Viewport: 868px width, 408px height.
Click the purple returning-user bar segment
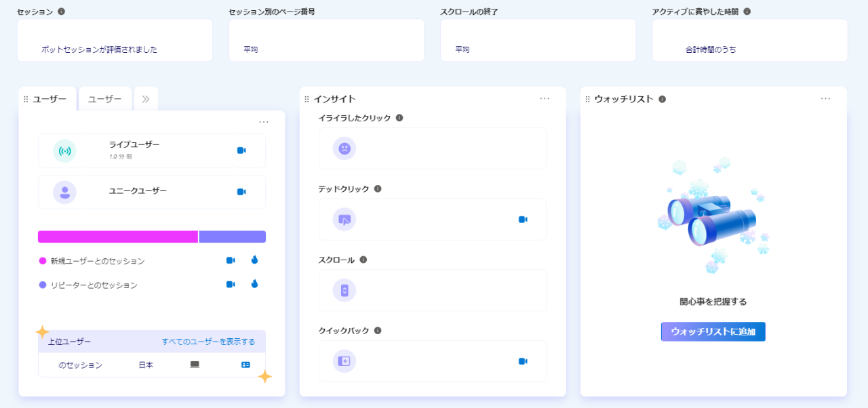click(x=233, y=237)
